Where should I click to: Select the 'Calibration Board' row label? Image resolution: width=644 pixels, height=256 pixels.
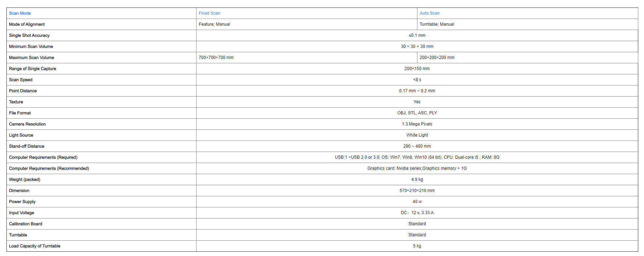coord(26,224)
